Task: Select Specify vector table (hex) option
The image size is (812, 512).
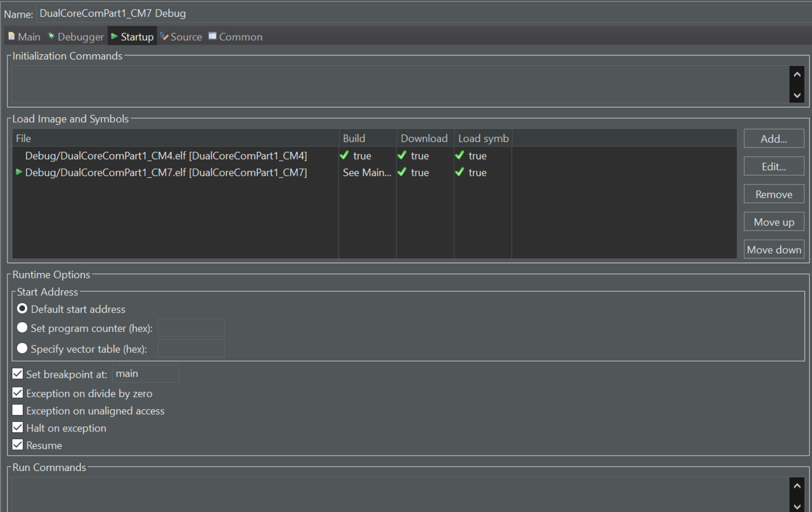Action: pyautogui.click(x=22, y=349)
